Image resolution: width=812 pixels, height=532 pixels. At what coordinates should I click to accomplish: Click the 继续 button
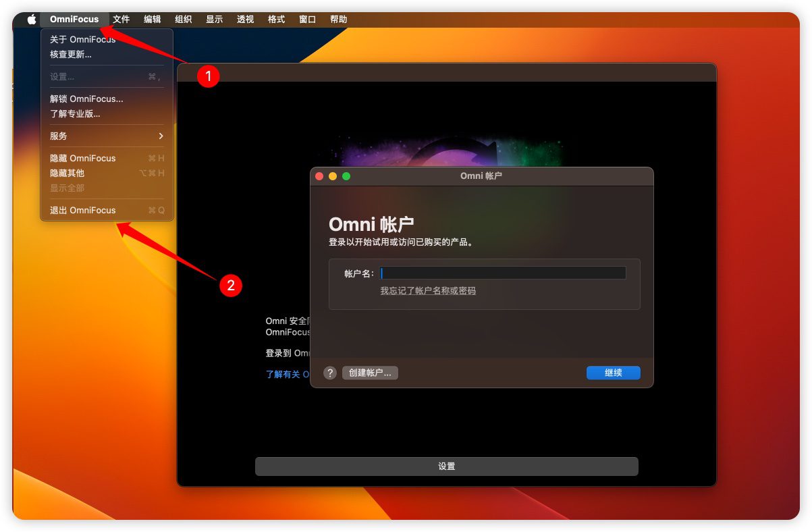point(613,373)
